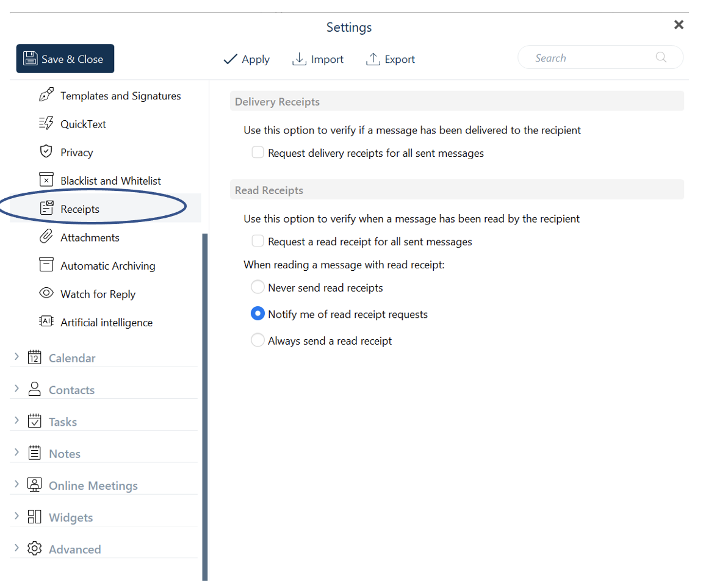The height and width of the screenshot is (588, 703).
Task: Click the QuickText lightning icon
Action: [46, 123]
